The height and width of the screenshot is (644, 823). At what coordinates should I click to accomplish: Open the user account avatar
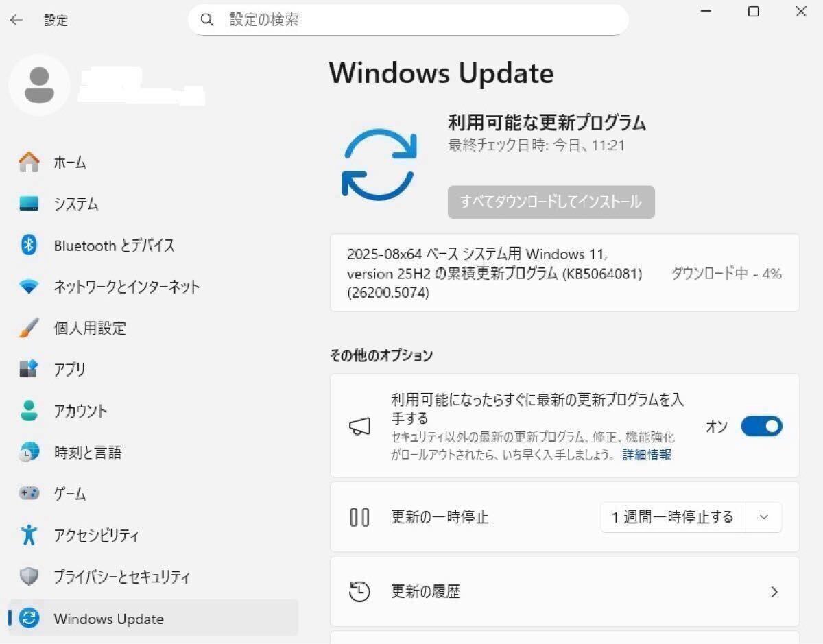[x=39, y=85]
